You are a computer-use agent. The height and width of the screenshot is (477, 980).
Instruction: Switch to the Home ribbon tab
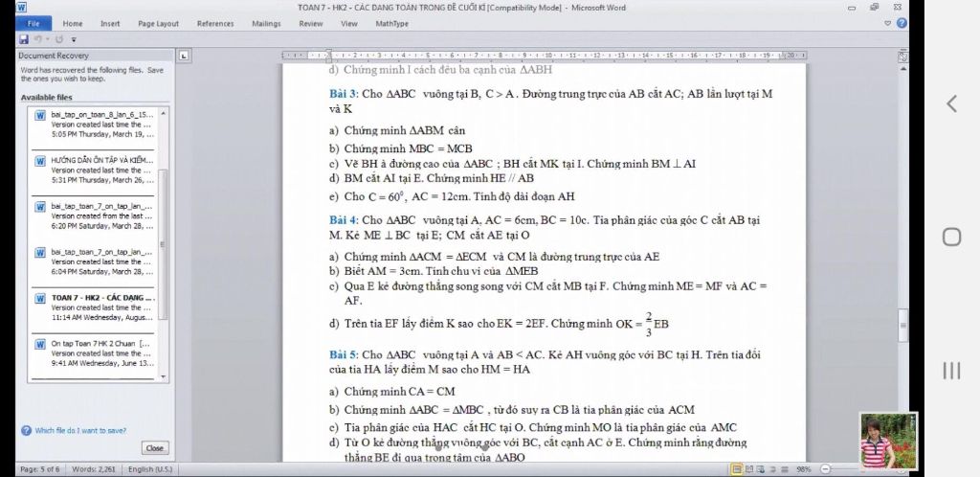pyautogui.click(x=73, y=24)
